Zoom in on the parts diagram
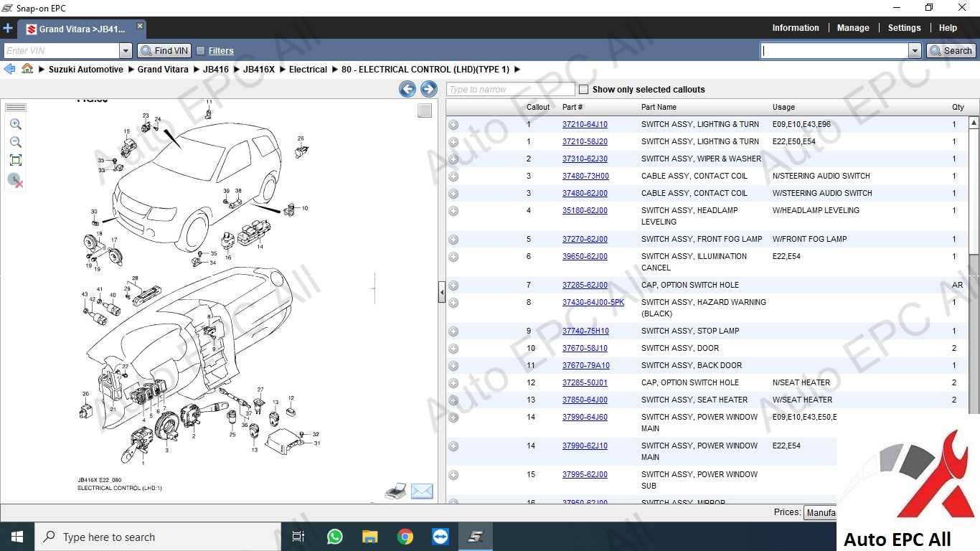 pos(16,124)
